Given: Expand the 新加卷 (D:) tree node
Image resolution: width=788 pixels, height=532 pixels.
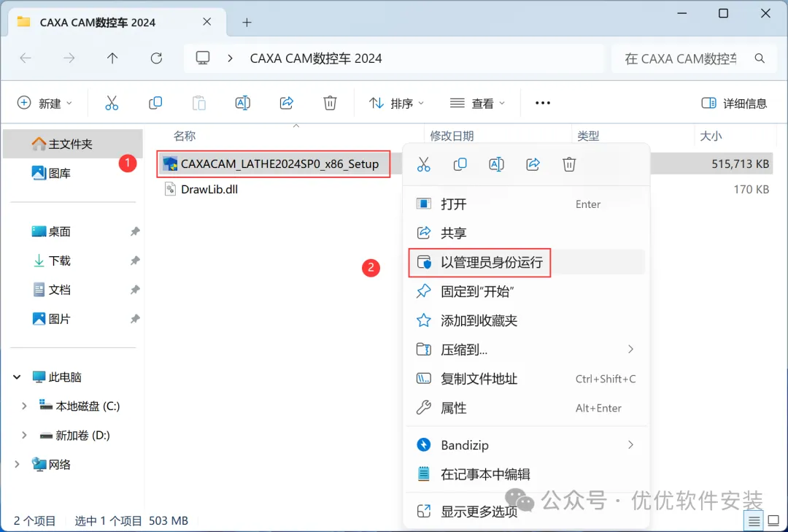Looking at the screenshot, I should (23, 436).
